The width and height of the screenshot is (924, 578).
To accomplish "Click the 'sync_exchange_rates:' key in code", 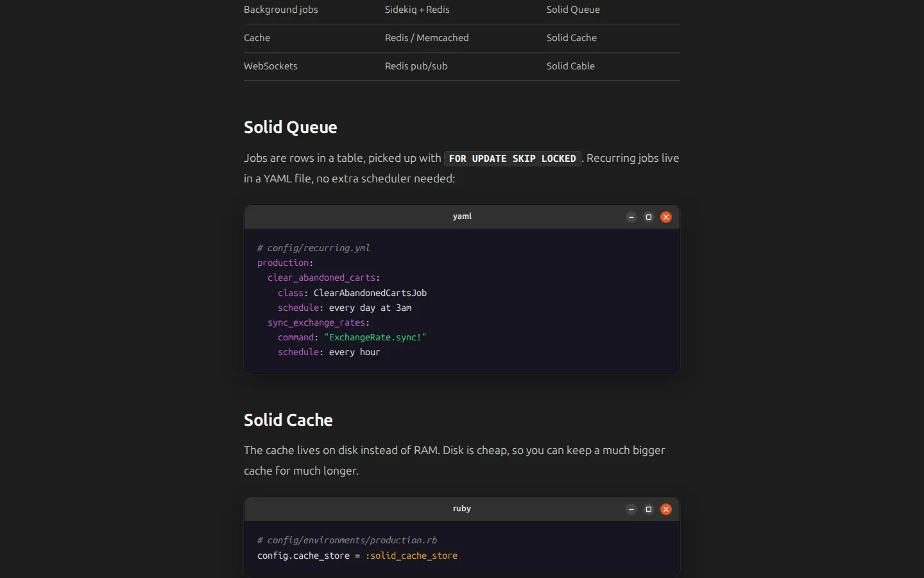I will point(319,322).
